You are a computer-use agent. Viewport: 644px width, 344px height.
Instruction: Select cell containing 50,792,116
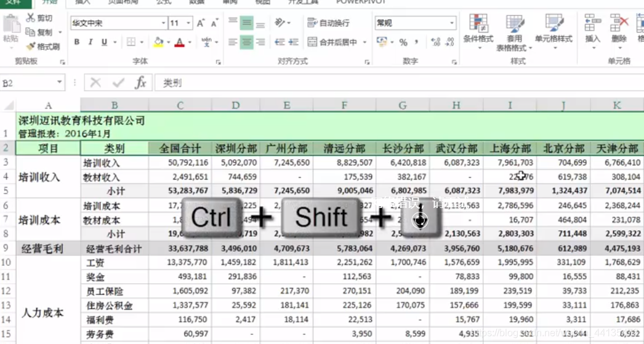[180, 162]
